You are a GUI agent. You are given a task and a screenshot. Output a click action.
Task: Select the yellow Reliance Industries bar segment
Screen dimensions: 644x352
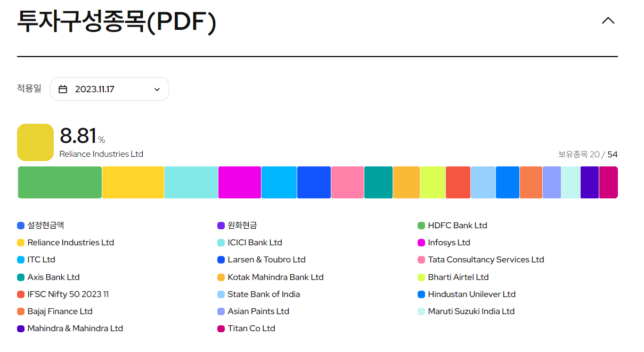click(x=133, y=182)
